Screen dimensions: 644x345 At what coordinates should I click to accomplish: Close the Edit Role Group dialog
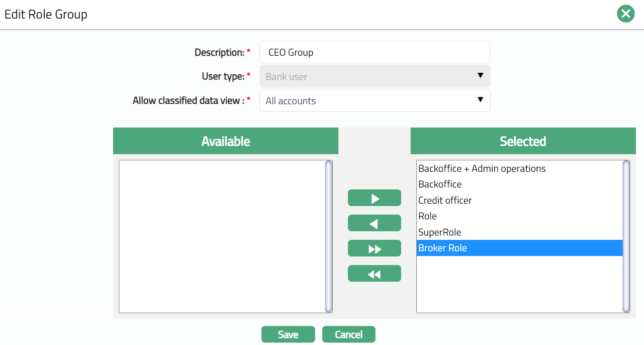pos(625,14)
